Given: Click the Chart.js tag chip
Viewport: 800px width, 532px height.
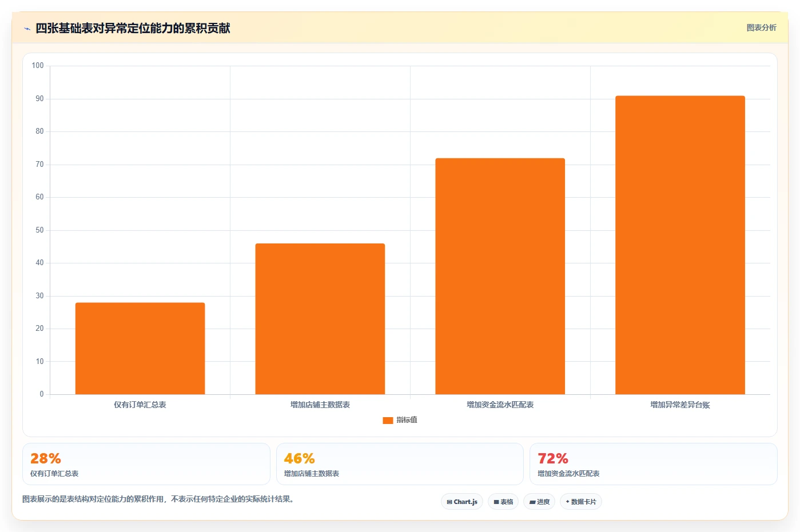Looking at the screenshot, I should point(462,502).
